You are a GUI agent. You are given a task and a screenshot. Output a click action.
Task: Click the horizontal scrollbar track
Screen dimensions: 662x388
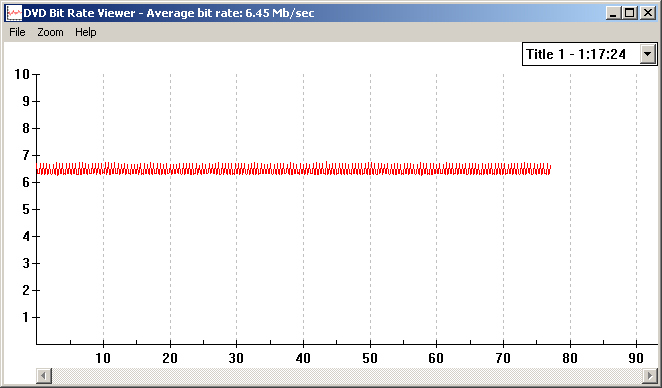[x=347, y=375]
